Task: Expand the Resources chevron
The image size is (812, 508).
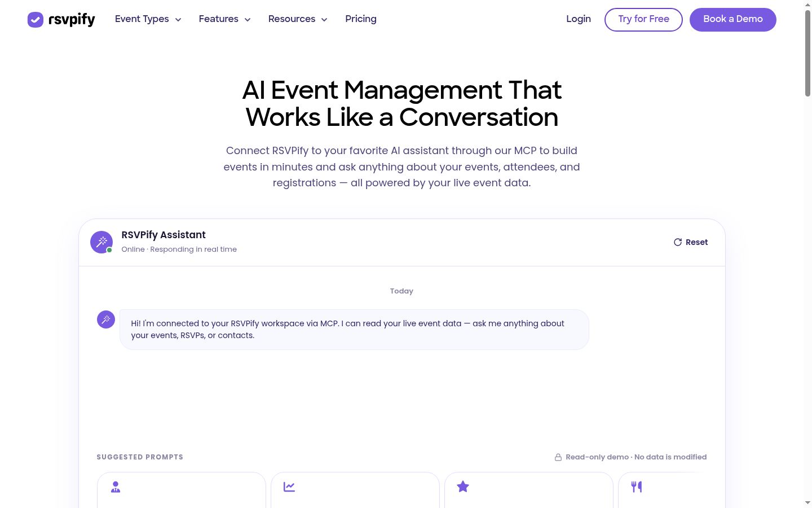Action: 324,20
